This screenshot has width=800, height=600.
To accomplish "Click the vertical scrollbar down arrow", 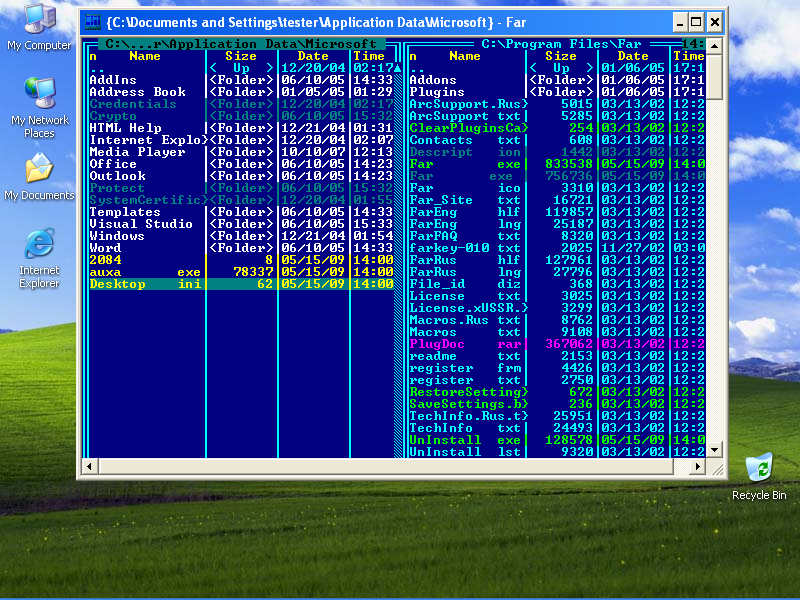I will point(714,449).
